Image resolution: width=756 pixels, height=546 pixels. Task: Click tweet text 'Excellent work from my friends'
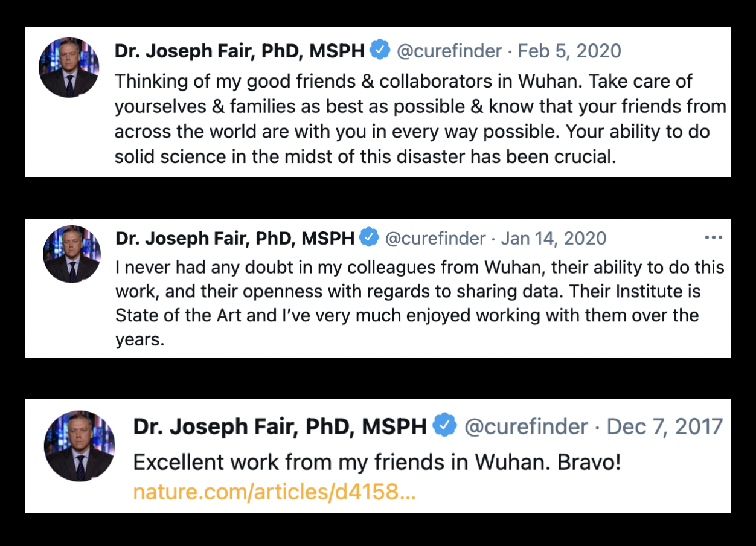[x=377, y=463]
